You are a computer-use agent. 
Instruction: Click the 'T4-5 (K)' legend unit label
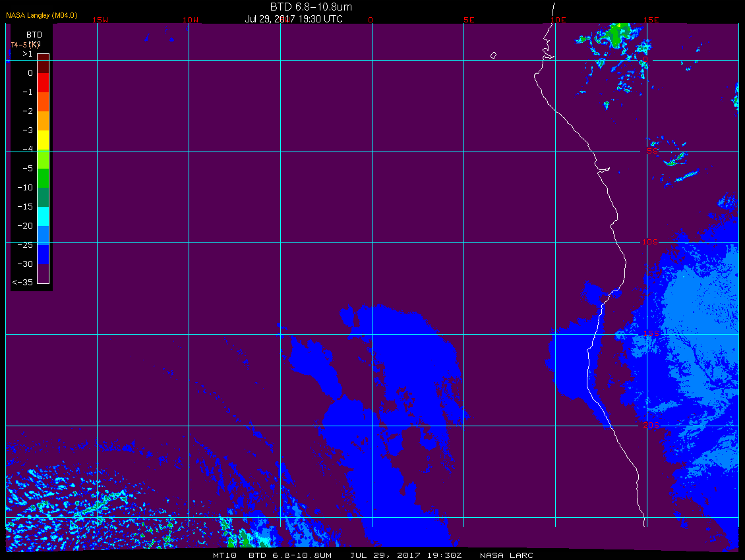(x=26, y=45)
